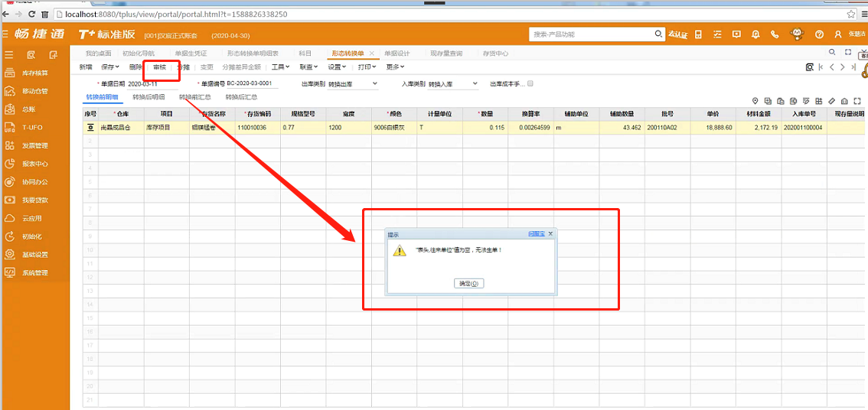The height and width of the screenshot is (410, 868).
Task: Go to previous document record arrow
Action: [x=831, y=67]
